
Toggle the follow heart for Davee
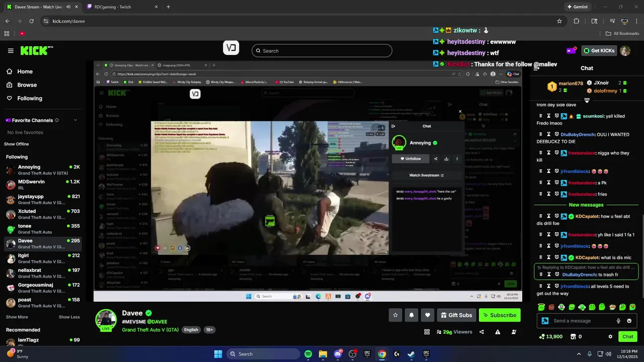(x=428, y=315)
